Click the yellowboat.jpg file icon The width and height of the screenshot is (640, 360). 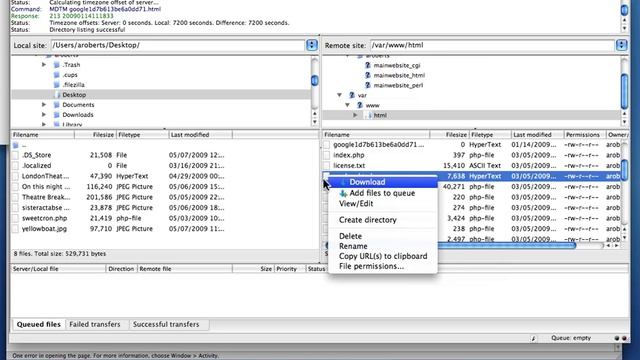tap(16, 229)
